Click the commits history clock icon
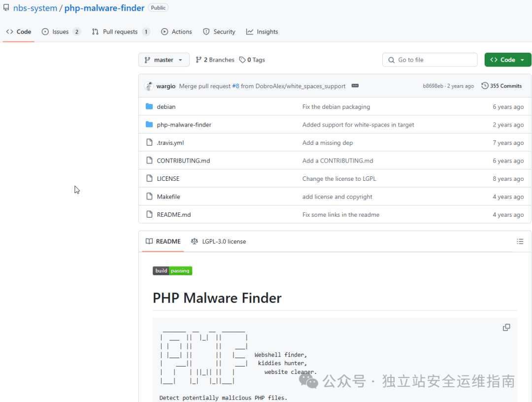This screenshot has width=532, height=402. click(x=485, y=86)
